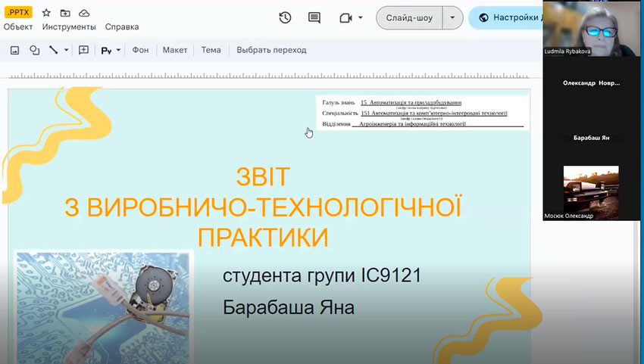Click the Настройки доступа button

point(508,17)
